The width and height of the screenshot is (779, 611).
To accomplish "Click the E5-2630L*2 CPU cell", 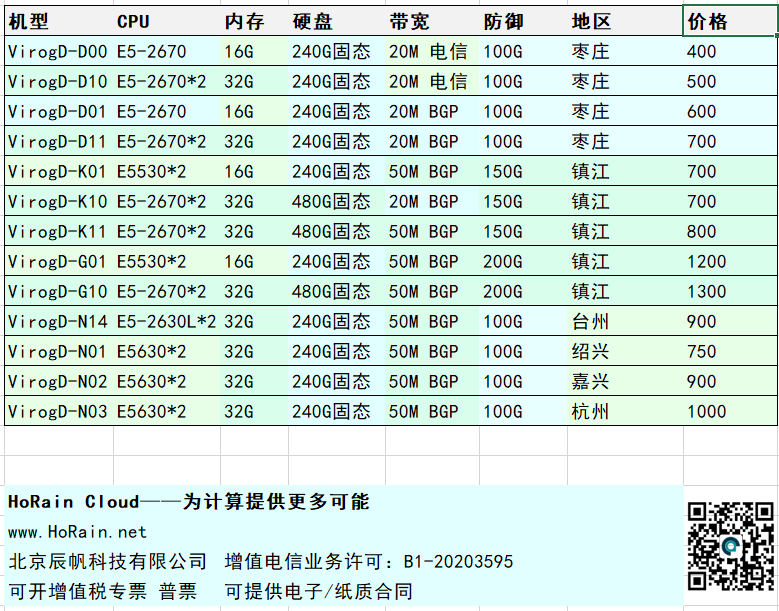I will [x=167, y=321].
